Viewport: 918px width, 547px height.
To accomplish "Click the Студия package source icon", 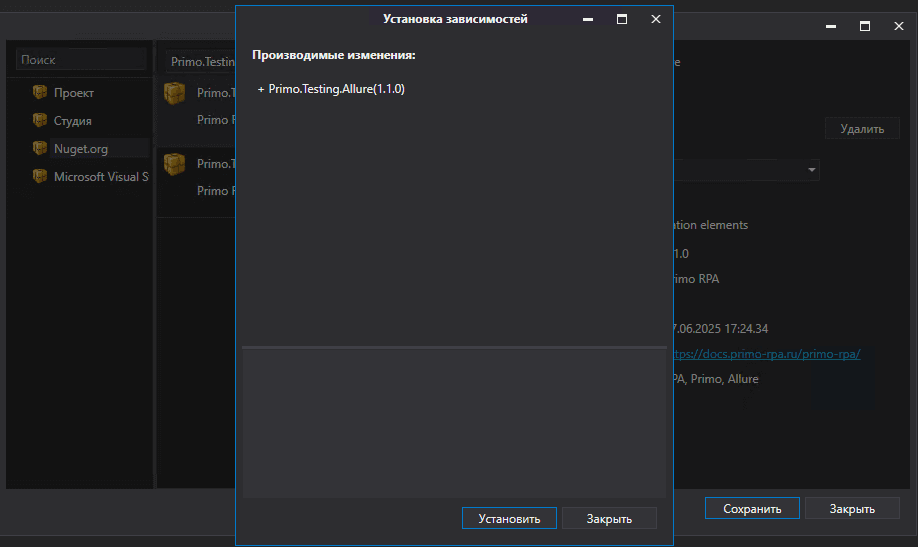I will coord(40,120).
